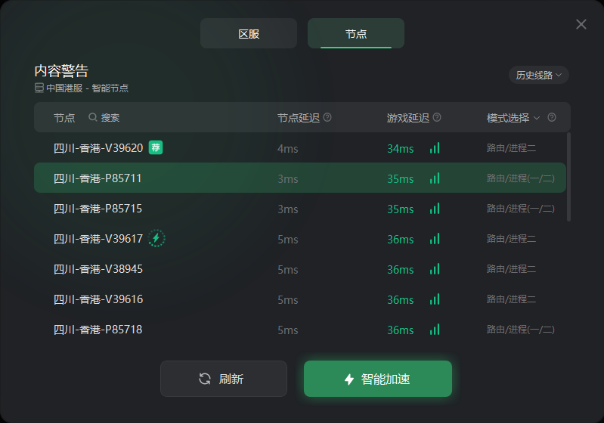Click the server icon beside 中国港服
604x423 pixels.
[39, 88]
